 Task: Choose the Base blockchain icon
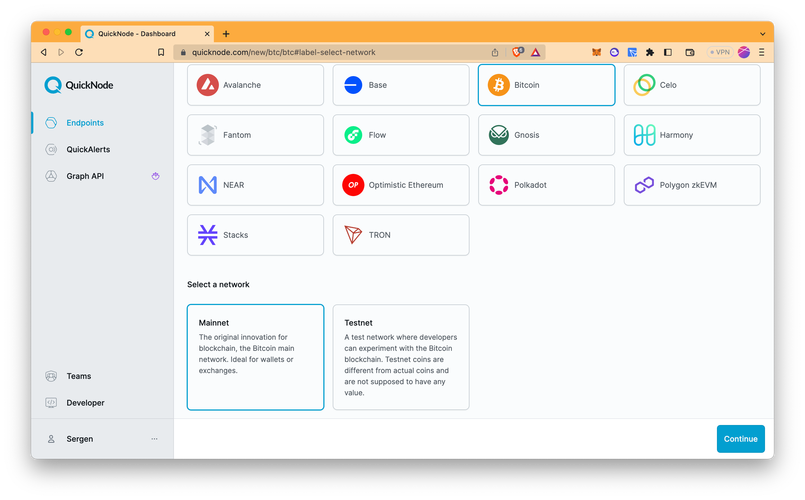(x=353, y=85)
